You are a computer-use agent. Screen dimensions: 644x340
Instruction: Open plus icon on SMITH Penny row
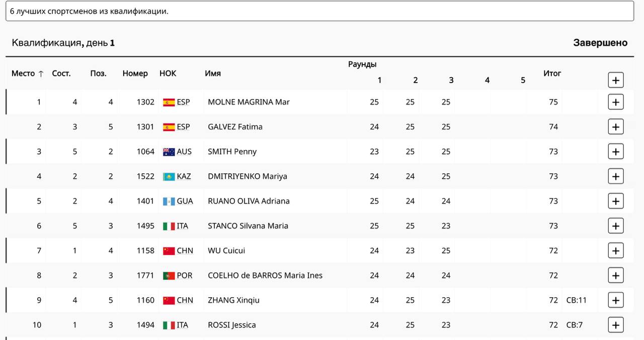(616, 151)
